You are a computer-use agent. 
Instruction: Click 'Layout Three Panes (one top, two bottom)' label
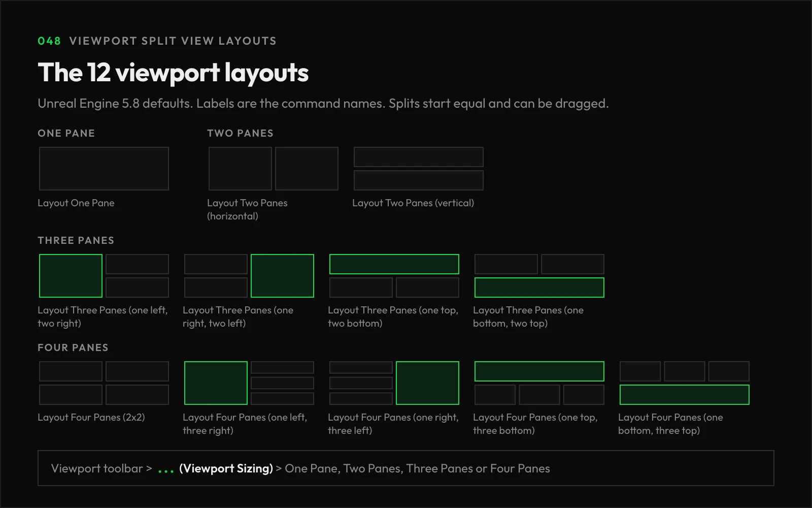pos(393,316)
